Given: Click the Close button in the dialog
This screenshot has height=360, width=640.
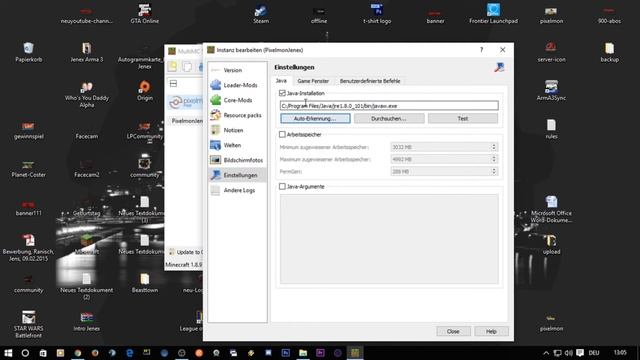Looking at the screenshot, I should (453, 331).
